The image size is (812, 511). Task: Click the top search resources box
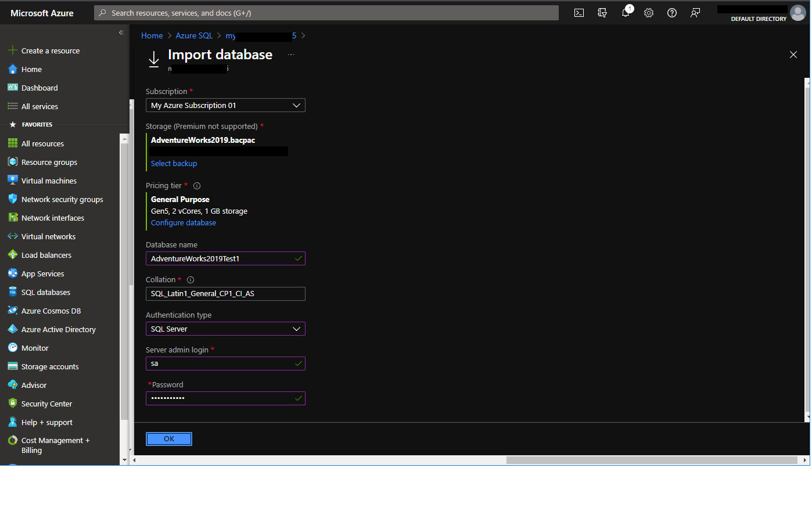click(x=326, y=13)
